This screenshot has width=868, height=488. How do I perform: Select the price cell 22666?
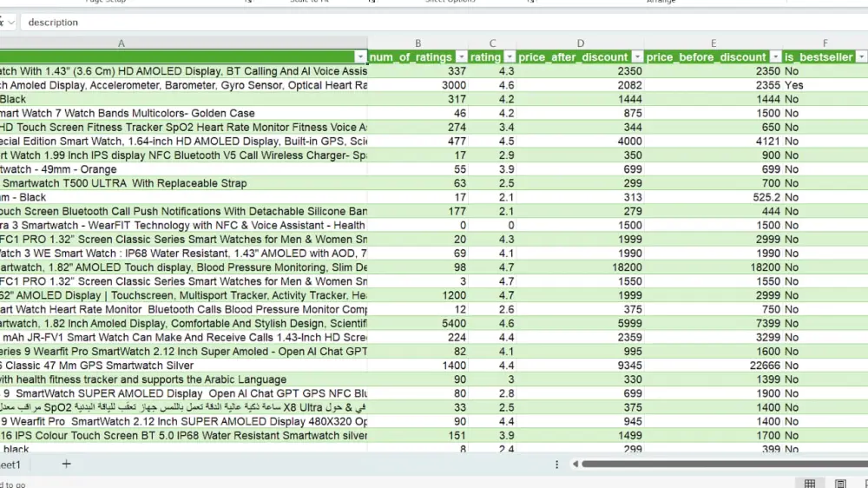713,366
